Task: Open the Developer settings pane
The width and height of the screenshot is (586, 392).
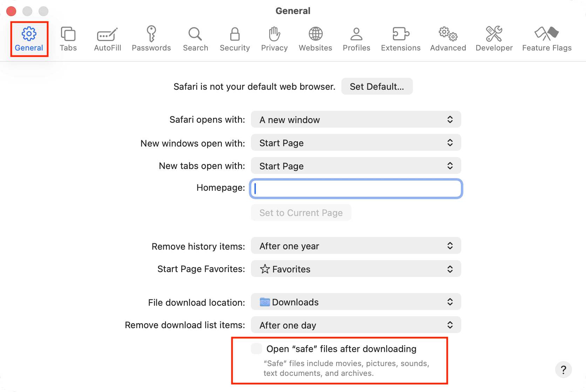Action: point(494,39)
